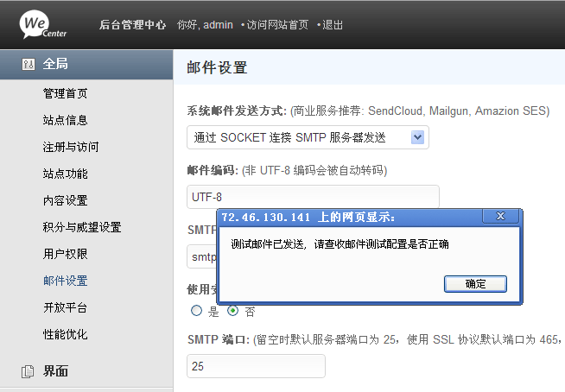Open 内容设置 in sidebar
565x392 pixels.
(65, 200)
